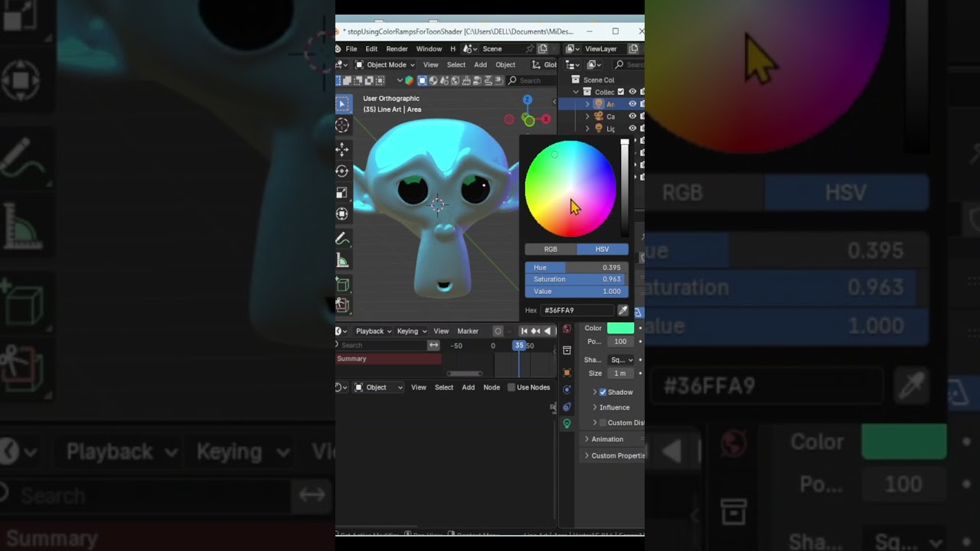The height and width of the screenshot is (551, 980).
Task: Open the Node menu in node editor
Action: [492, 387]
